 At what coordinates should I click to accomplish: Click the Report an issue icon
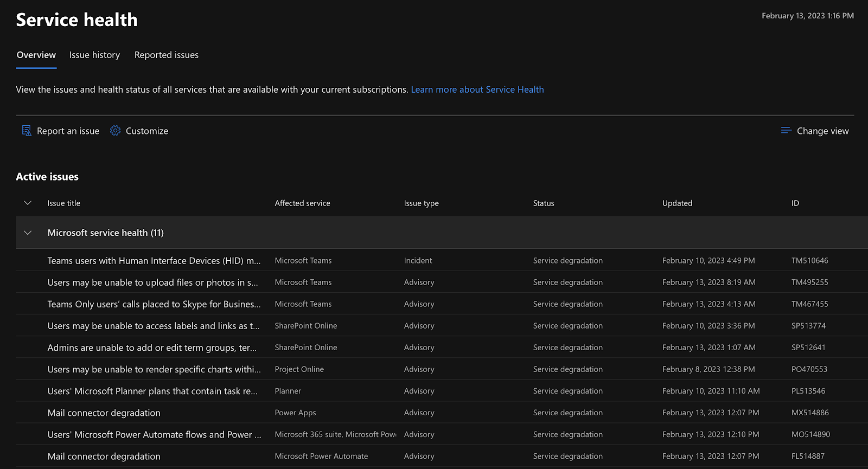27,131
